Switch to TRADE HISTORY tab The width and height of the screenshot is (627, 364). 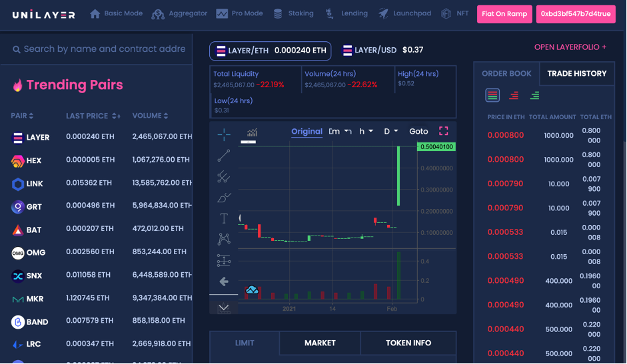[576, 73]
